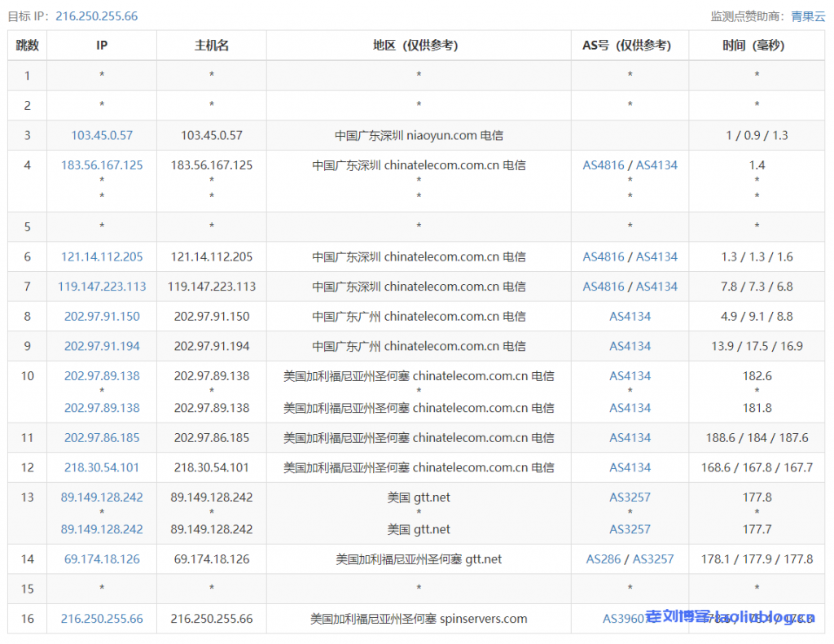The width and height of the screenshot is (834, 644).
Task: Click IP link 183.56.167.125 in hop 4
Action: (x=102, y=165)
